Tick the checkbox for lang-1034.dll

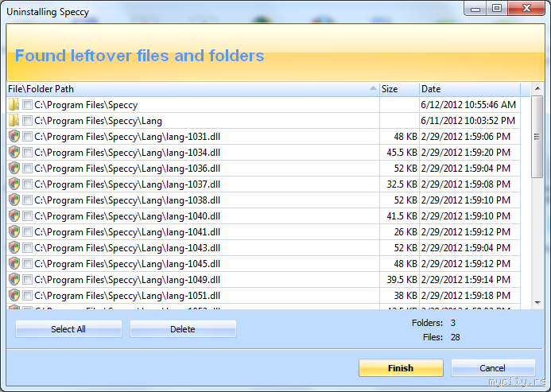point(27,152)
